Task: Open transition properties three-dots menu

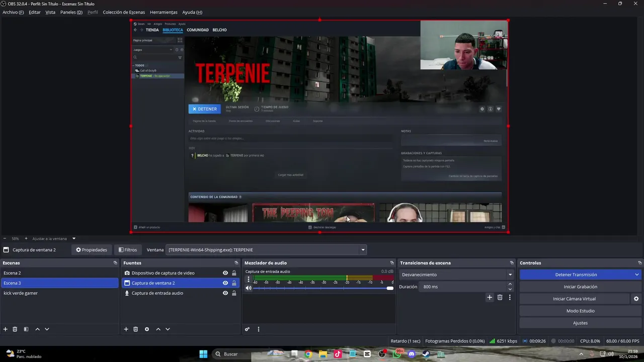Action: 510,298
